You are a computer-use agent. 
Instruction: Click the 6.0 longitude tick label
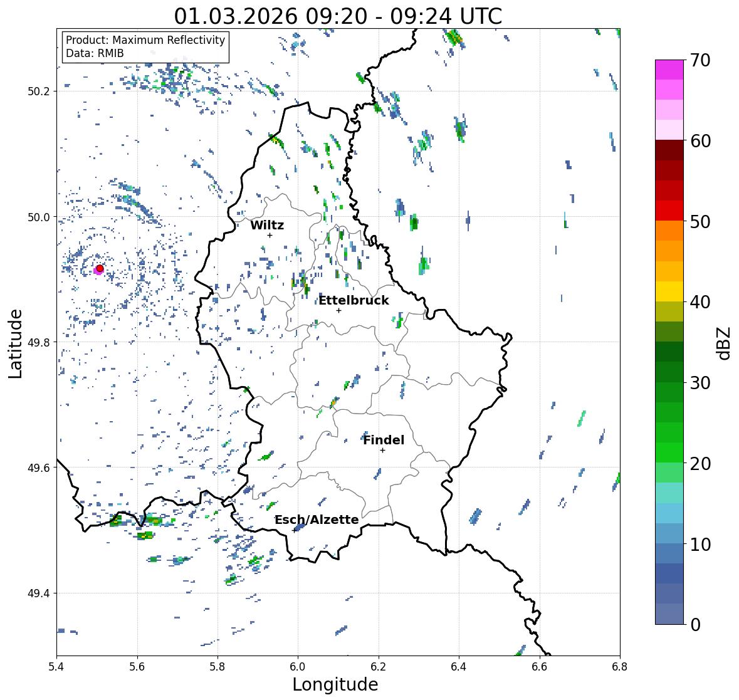click(x=298, y=667)
